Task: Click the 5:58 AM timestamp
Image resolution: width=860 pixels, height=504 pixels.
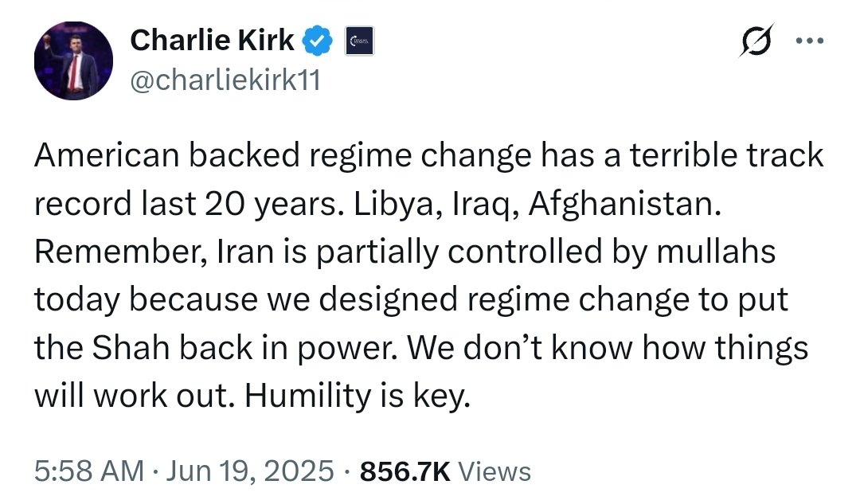Action: coord(88,471)
